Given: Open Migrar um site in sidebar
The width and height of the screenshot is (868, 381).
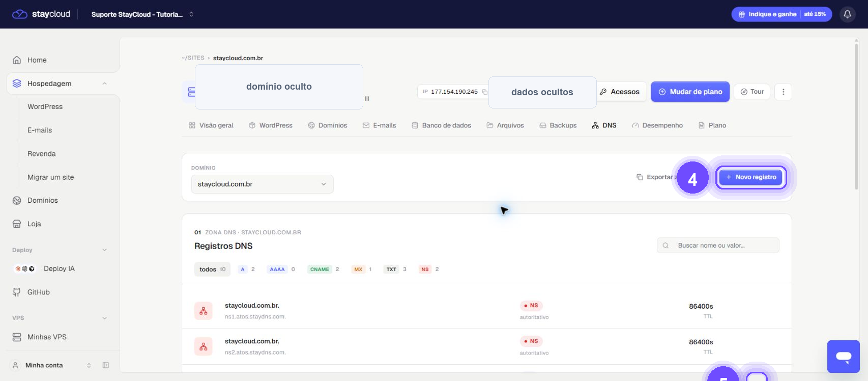Looking at the screenshot, I should [x=51, y=177].
